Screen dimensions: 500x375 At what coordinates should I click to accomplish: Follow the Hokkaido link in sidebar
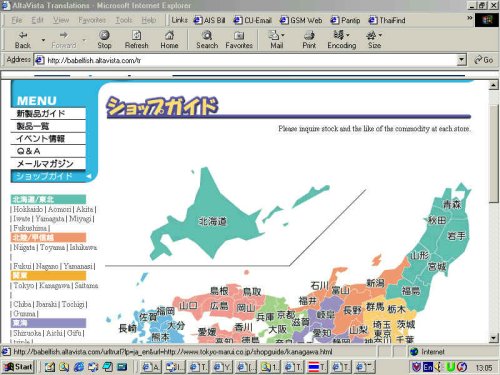(28, 209)
